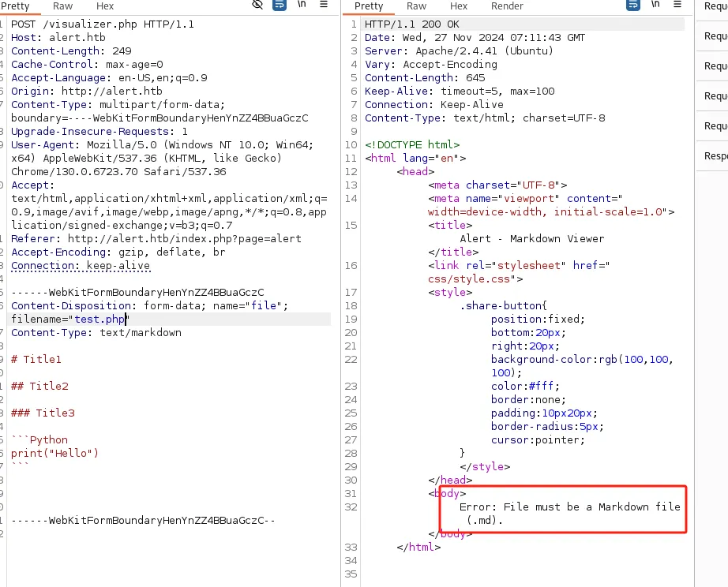Screen dimensions: 728x587
Task: Toggle the \n non-printable characters button in response panel
Action: 655,4
